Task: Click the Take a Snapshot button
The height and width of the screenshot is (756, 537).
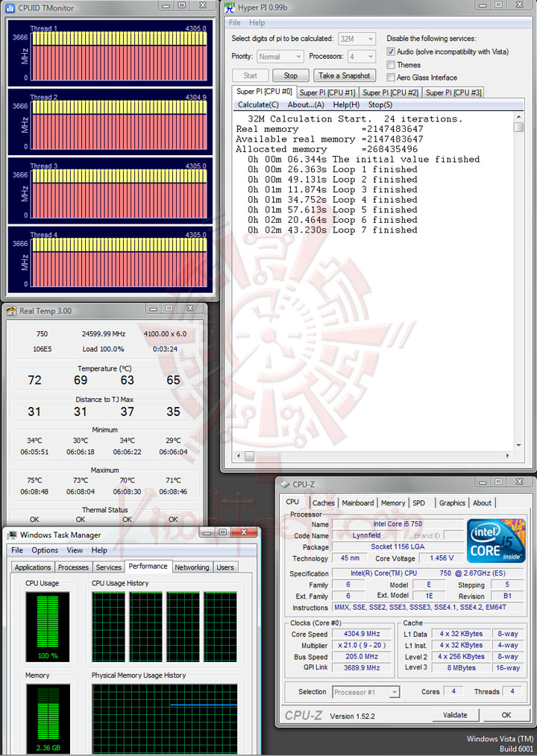Action: click(x=345, y=76)
